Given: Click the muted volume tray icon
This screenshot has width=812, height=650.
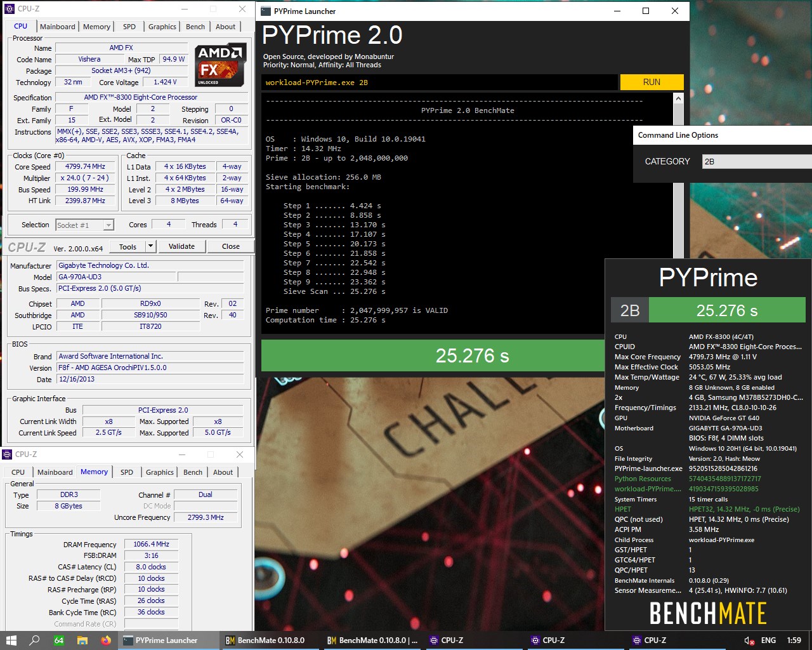Looking at the screenshot, I should point(749,640).
